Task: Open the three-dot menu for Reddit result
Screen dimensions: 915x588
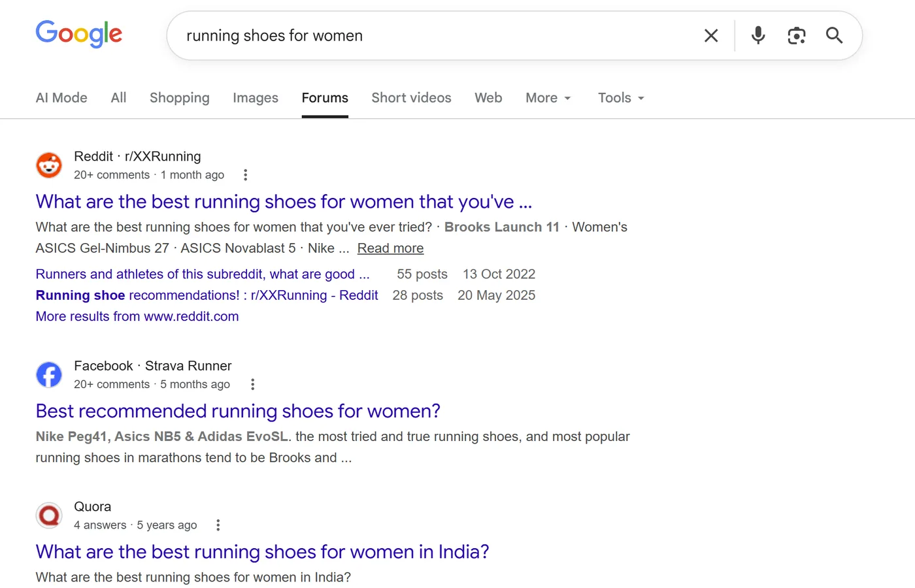Action: coord(245,175)
